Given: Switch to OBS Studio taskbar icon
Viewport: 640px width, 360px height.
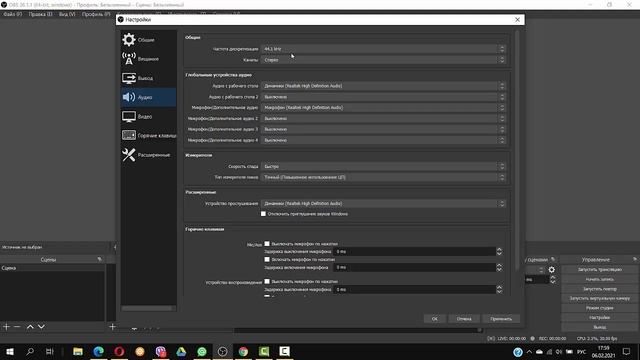Looking at the screenshot, I should [222, 351].
